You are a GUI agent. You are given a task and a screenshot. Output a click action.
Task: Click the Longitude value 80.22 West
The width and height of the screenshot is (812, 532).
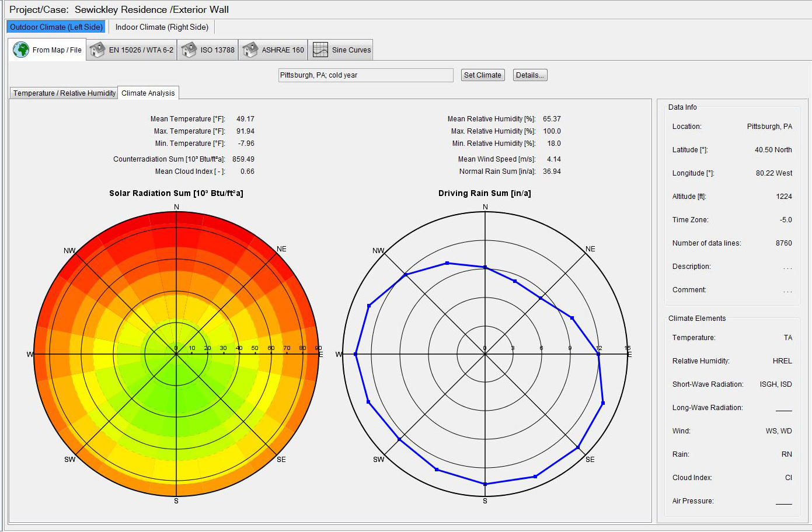click(x=774, y=173)
